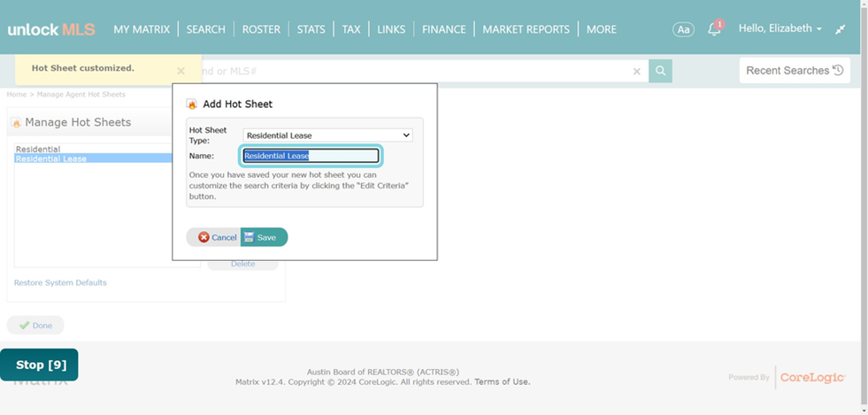Save the new hot sheet
This screenshot has width=868, height=415.
coord(264,237)
